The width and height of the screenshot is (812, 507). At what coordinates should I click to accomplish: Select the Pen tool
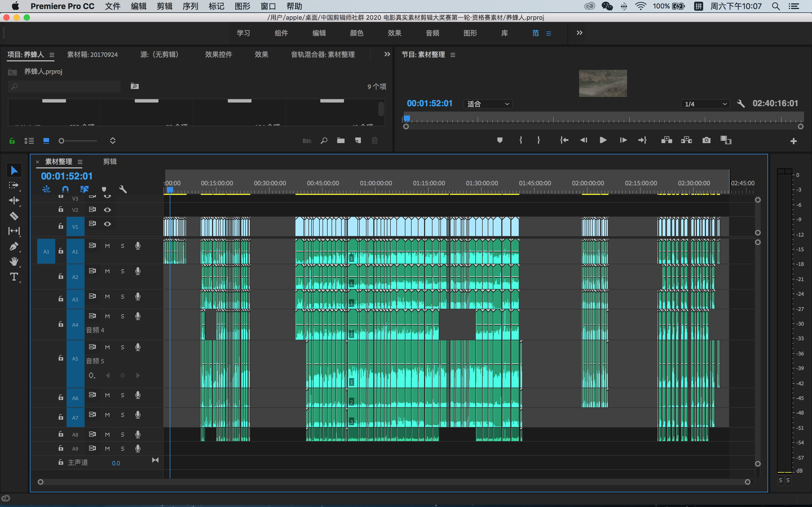point(14,246)
